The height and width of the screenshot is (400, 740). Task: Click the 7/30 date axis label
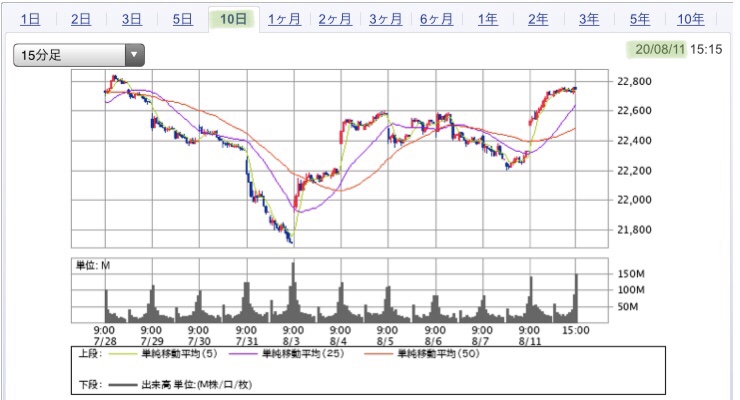click(x=199, y=341)
